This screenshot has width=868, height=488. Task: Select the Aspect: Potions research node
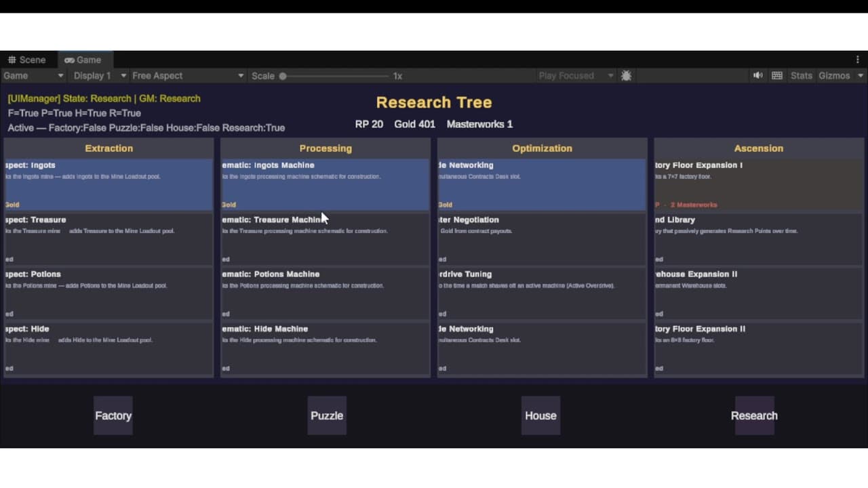point(108,293)
